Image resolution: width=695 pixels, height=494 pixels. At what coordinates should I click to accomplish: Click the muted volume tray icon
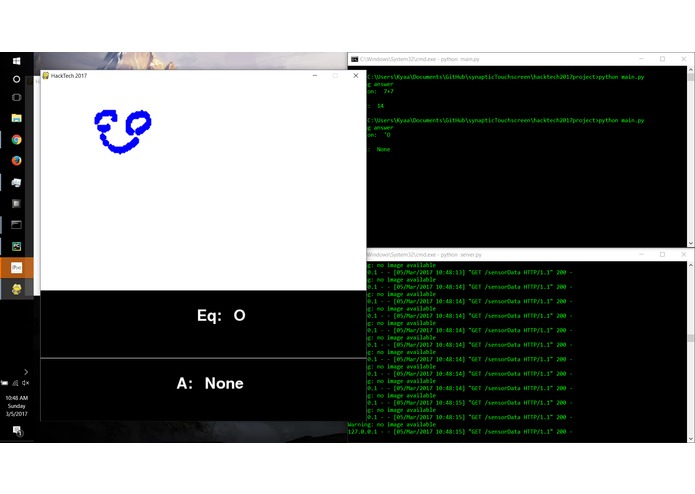coord(26,383)
